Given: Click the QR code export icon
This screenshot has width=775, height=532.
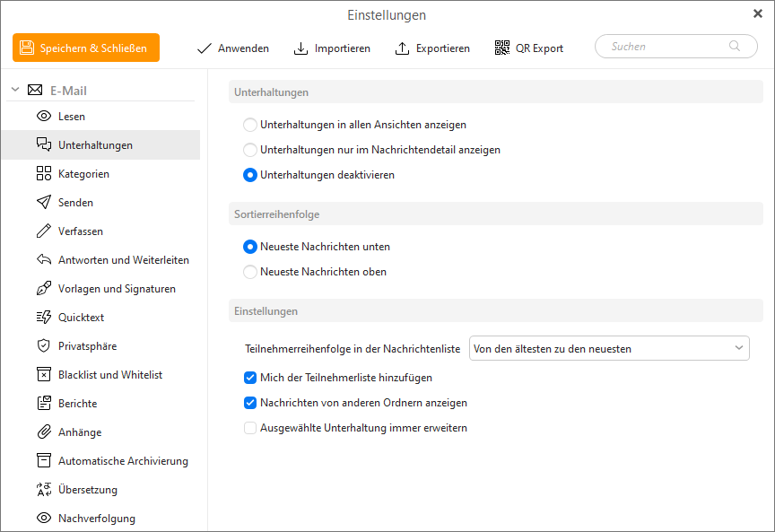Looking at the screenshot, I should [x=502, y=48].
